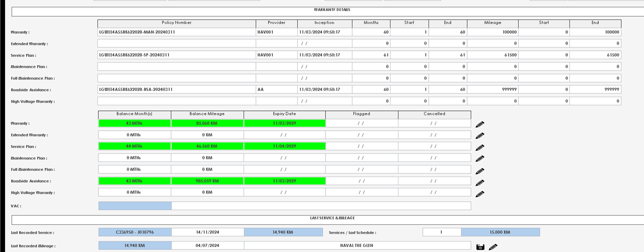Click the Roadside Assistance balance edit pencil
The width and height of the screenshot is (644, 252).
click(480, 182)
